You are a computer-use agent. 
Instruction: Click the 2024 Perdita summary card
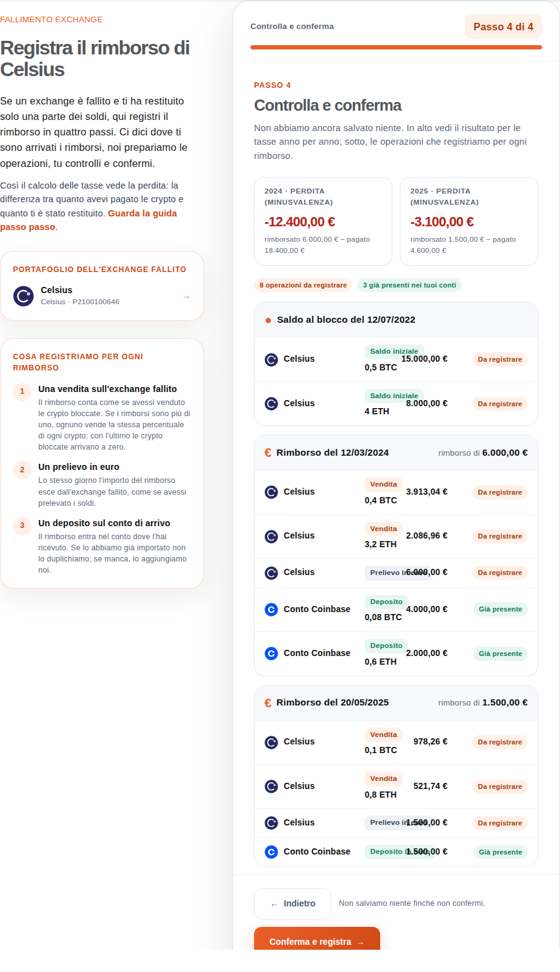coord(323,221)
